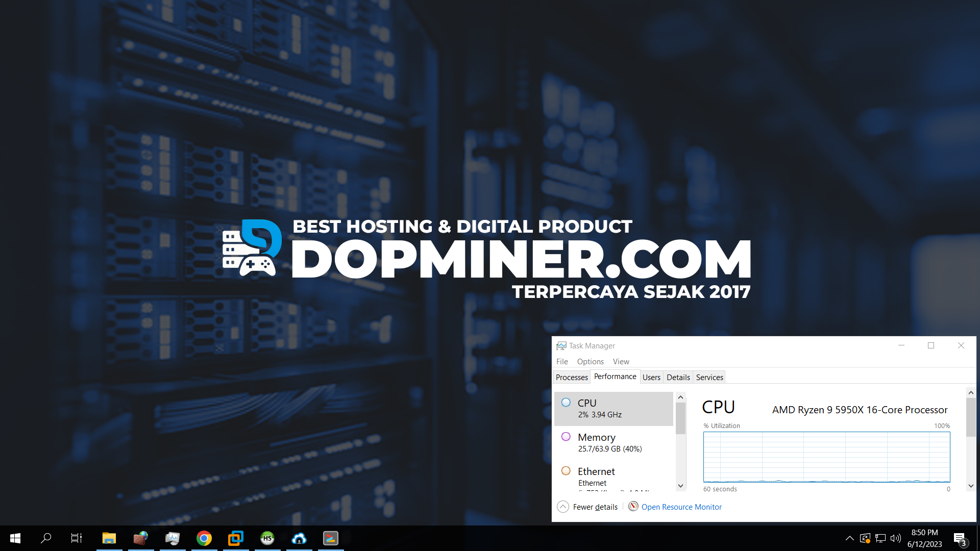Open network status tray icon
980x551 pixels.
point(880,538)
